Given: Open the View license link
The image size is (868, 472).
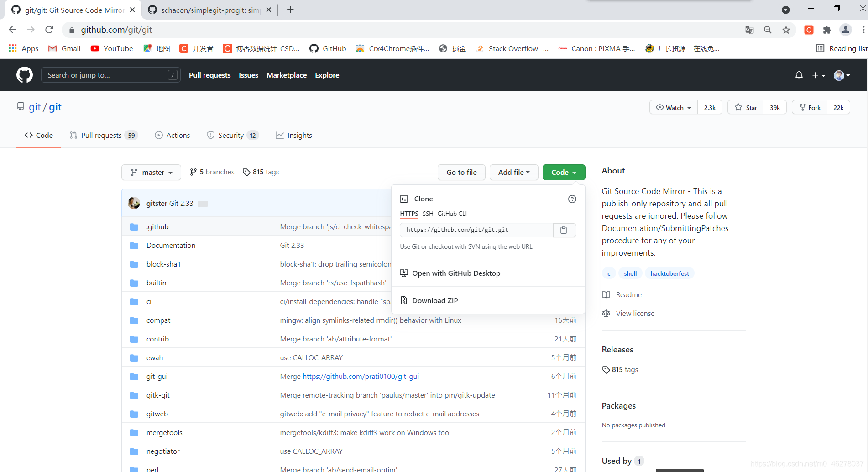Looking at the screenshot, I should (628, 314).
